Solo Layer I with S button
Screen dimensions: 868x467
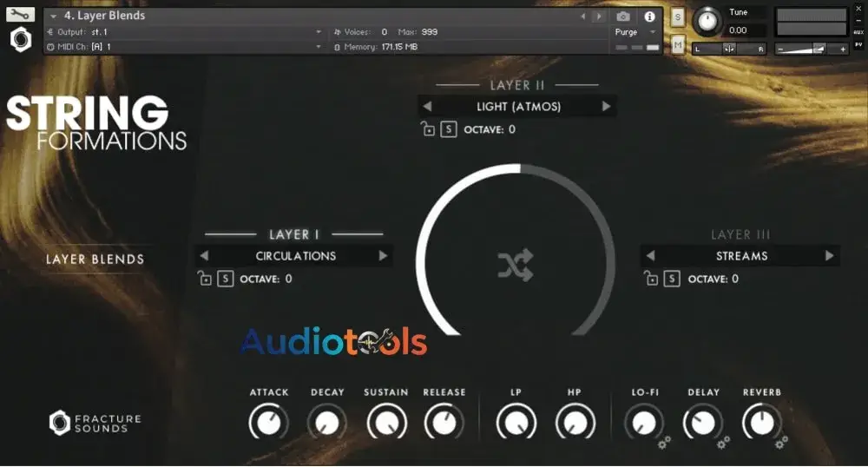click(x=226, y=279)
